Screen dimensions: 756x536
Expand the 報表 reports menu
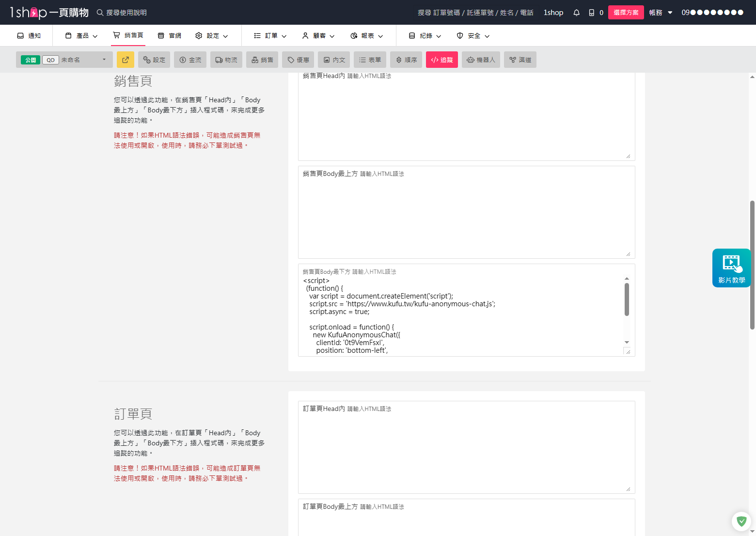coord(367,36)
